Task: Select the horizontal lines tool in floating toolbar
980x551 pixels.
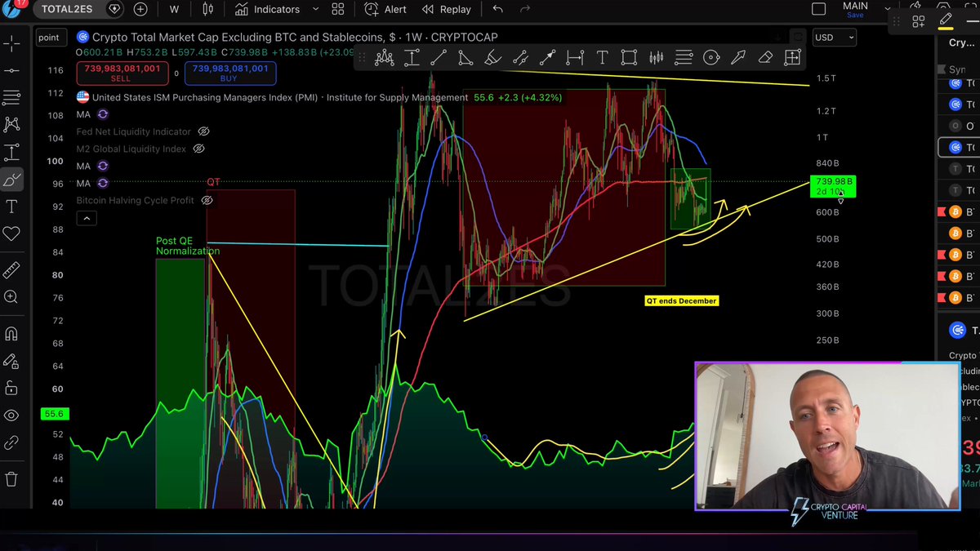Action: [684, 57]
